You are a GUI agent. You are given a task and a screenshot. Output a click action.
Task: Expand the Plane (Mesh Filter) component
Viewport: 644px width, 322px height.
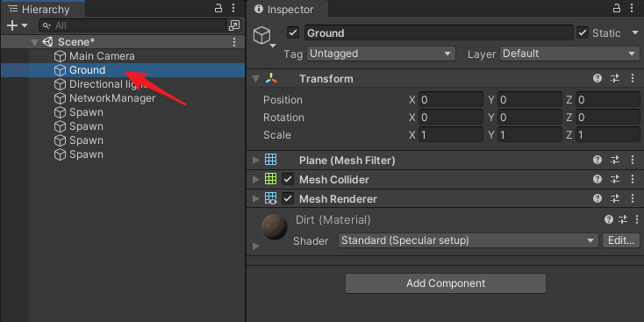tap(256, 161)
